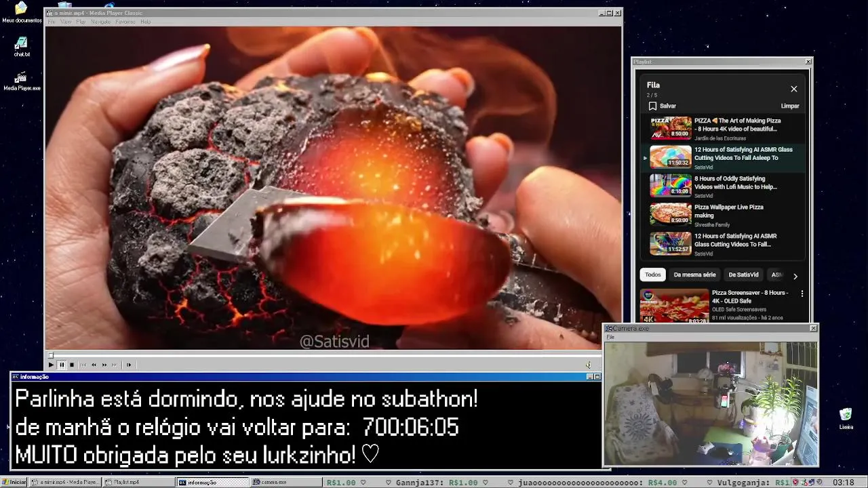Image resolution: width=868 pixels, height=488 pixels.
Task: Stop playback in Media Player Classic
Action: pyautogui.click(x=72, y=365)
